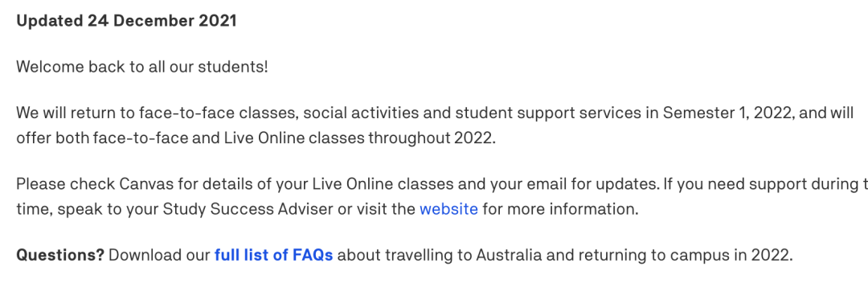Click the bold "Questions?" label
The width and height of the screenshot is (868, 296).
(x=60, y=256)
